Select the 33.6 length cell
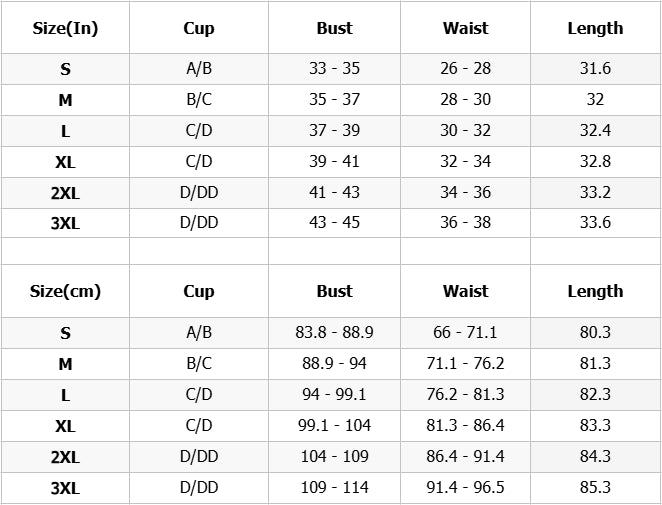 click(595, 222)
